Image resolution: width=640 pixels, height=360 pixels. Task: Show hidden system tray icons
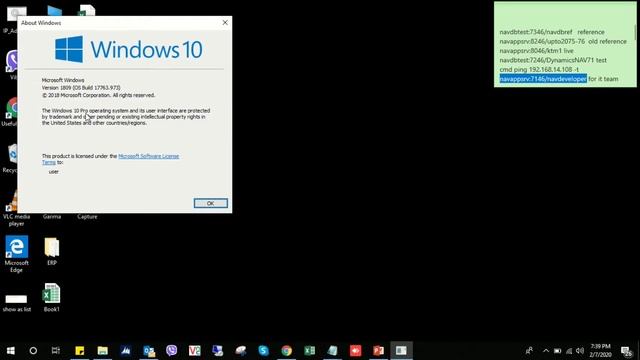tap(546, 351)
